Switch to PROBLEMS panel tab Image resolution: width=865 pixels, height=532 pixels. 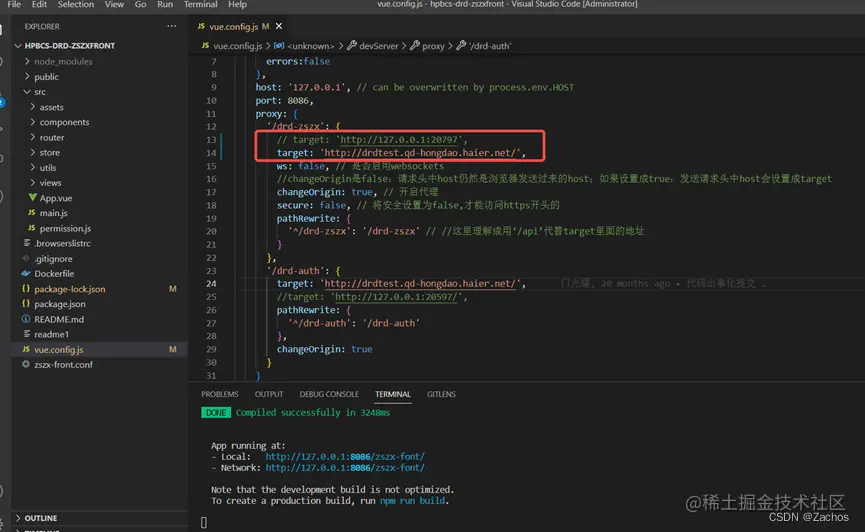coord(220,394)
